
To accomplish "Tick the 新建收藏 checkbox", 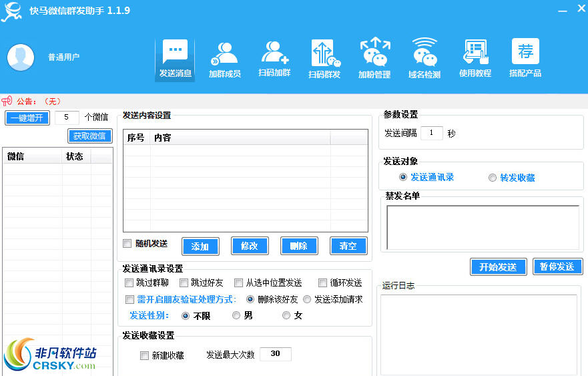I will click(144, 355).
